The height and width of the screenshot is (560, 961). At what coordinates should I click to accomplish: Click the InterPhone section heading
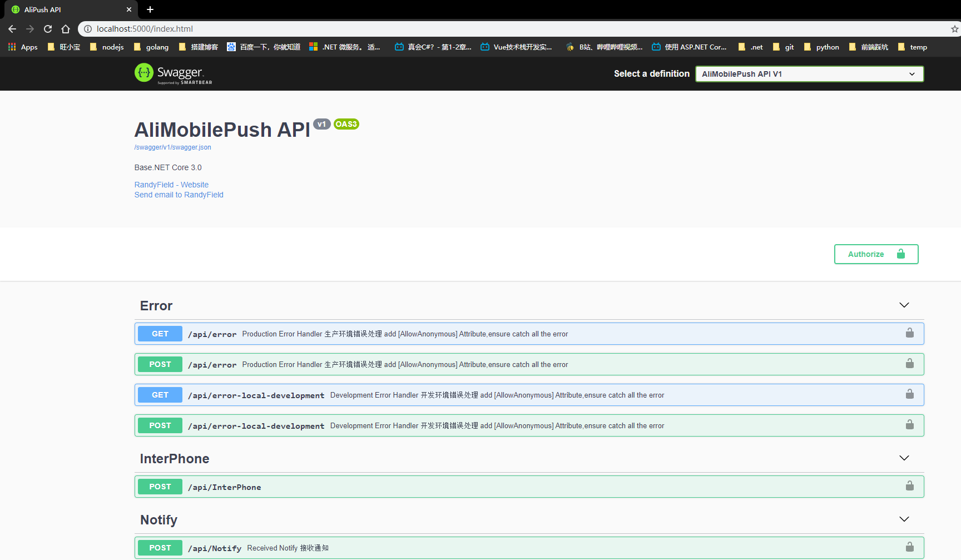point(175,459)
